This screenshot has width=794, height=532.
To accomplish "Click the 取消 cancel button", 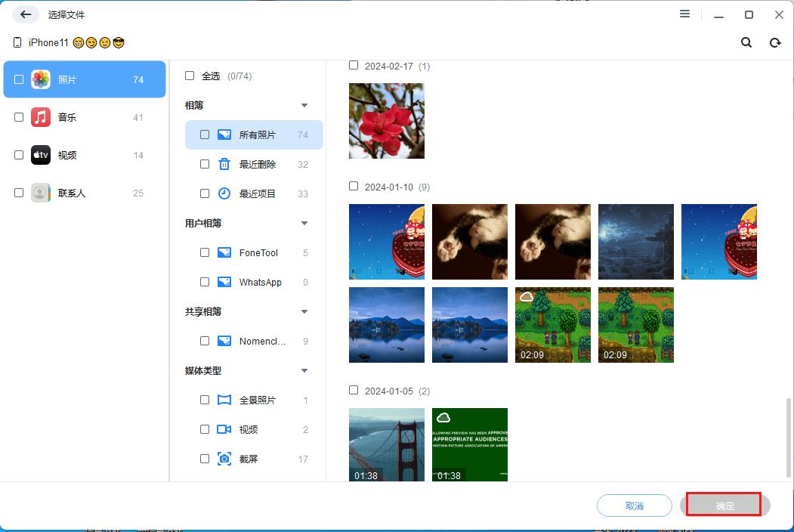I will coord(634,505).
